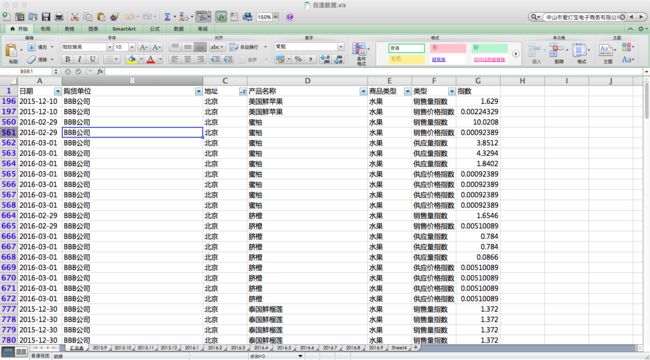The image size is (650, 360).
Task: Switch to Page Layout view button
Action: [x=21, y=352]
